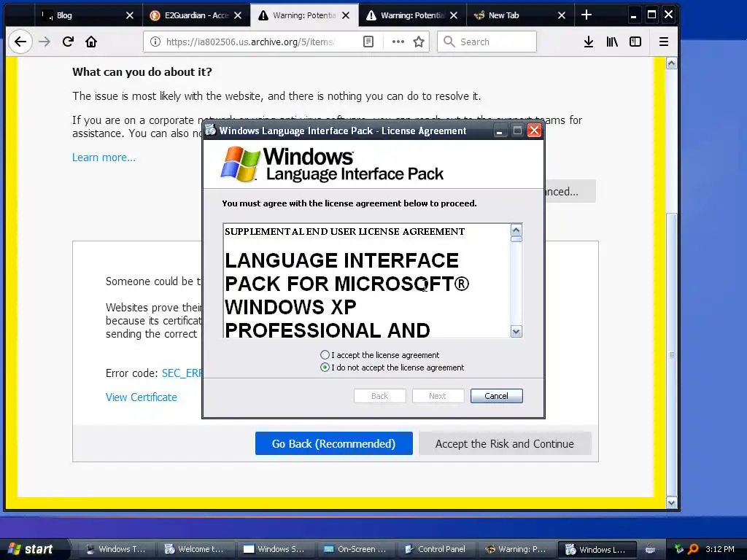Open the Firefox hamburger menu

664,42
